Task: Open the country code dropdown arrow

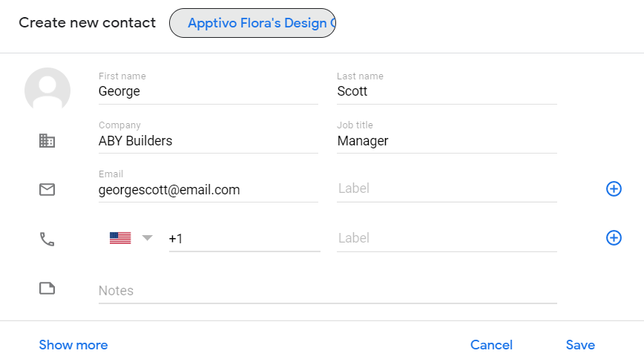Action: [x=147, y=238]
